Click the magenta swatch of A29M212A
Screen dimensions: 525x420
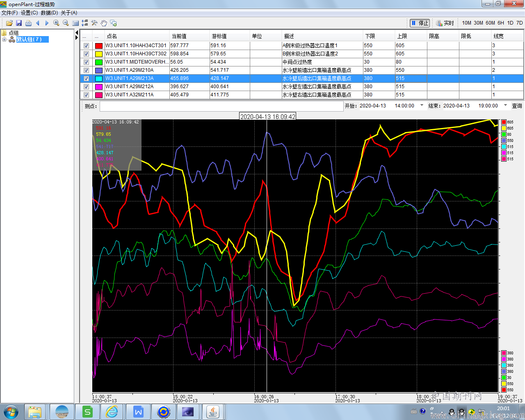pyautogui.click(x=99, y=87)
